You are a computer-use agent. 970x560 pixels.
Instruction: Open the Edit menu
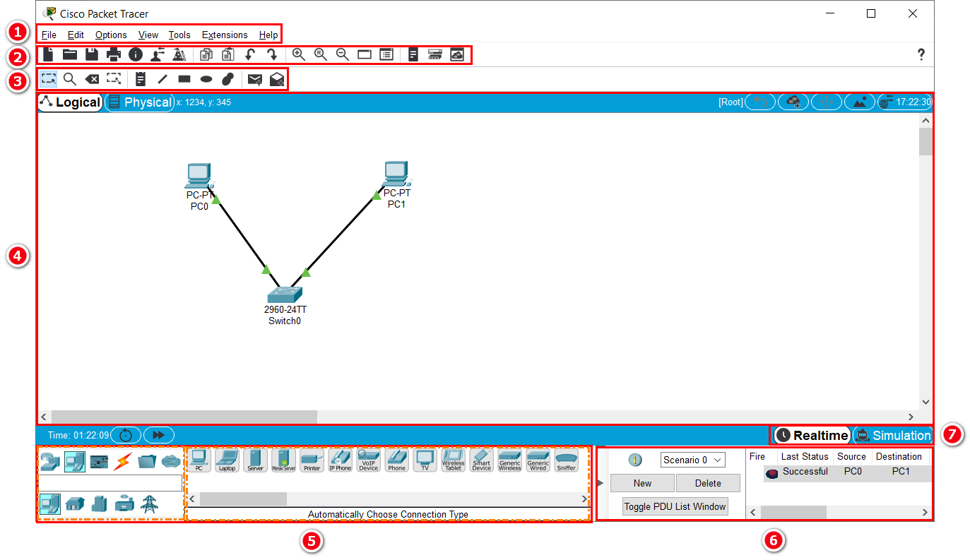coord(76,35)
